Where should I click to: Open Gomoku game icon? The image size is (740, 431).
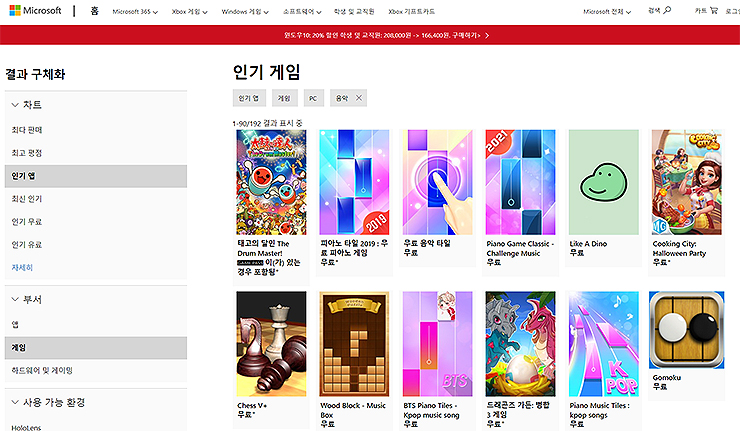click(687, 330)
